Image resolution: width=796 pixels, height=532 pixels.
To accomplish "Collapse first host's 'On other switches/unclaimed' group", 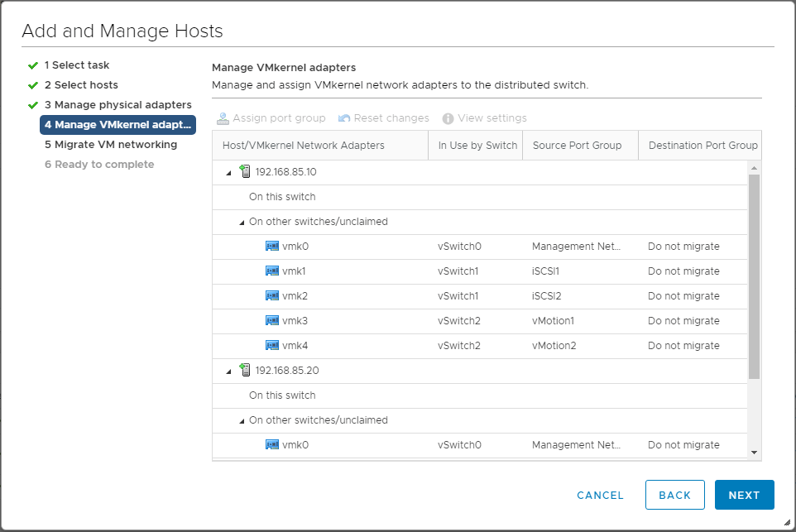I will click(x=242, y=222).
